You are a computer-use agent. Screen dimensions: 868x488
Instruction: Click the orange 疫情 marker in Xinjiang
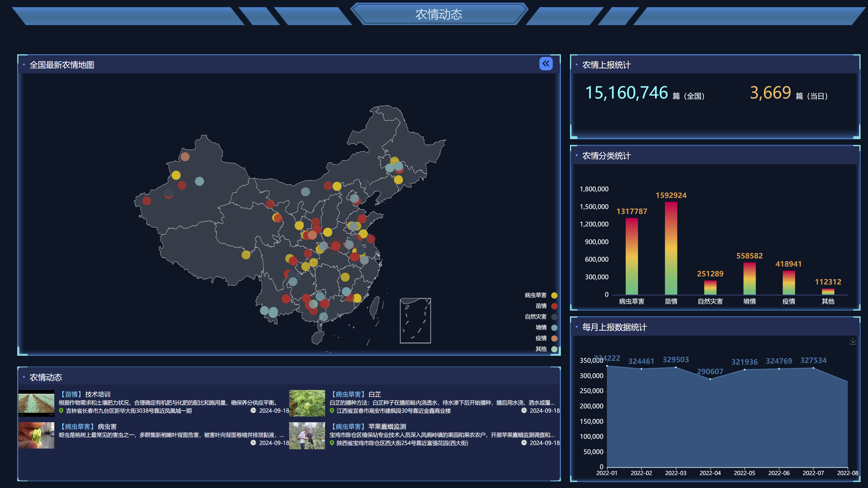click(185, 157)
